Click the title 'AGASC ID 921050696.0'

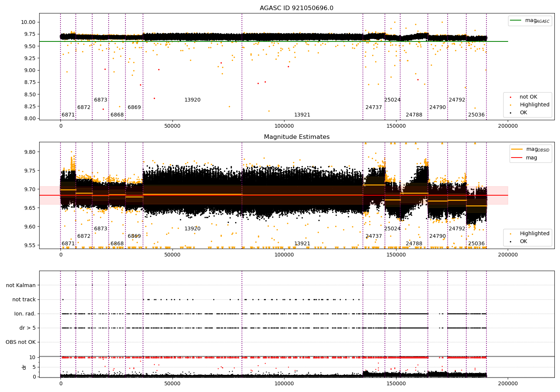coord(296,8)
